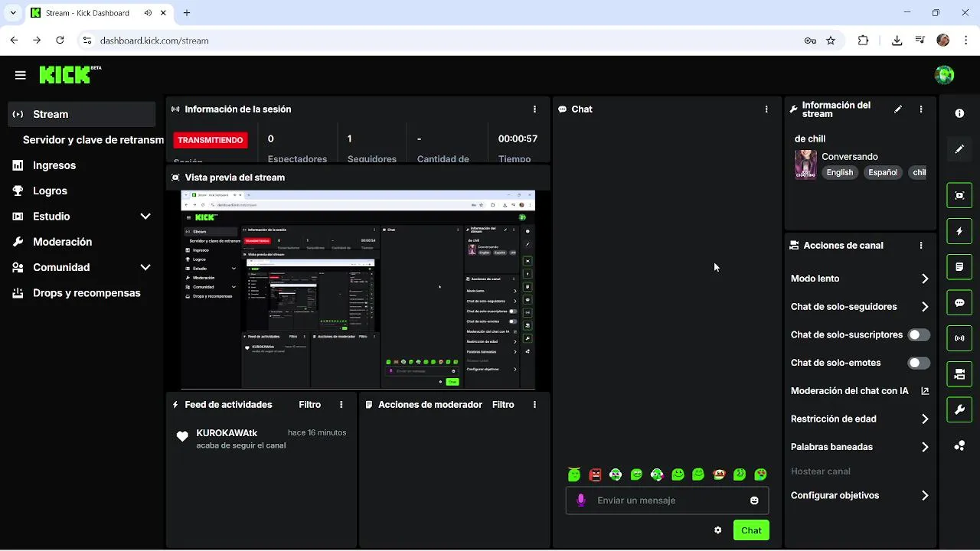
Task: Enable Chat de solo-suscriptores switch
Action: (x=919, y=335)
